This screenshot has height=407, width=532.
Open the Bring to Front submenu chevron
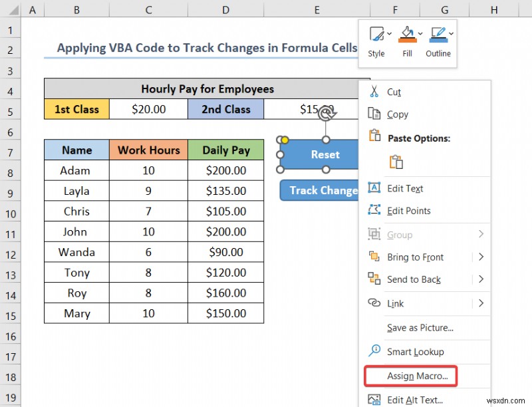point(480,257)
